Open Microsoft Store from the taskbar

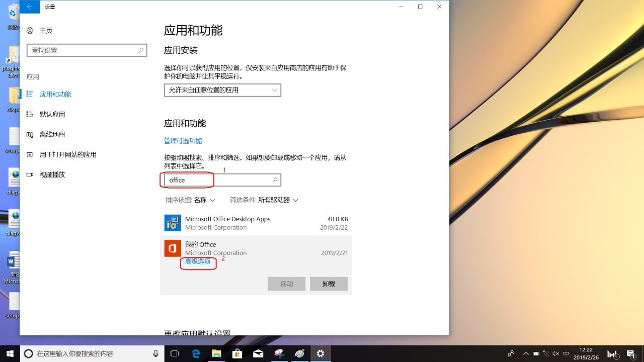coord(237,353)
